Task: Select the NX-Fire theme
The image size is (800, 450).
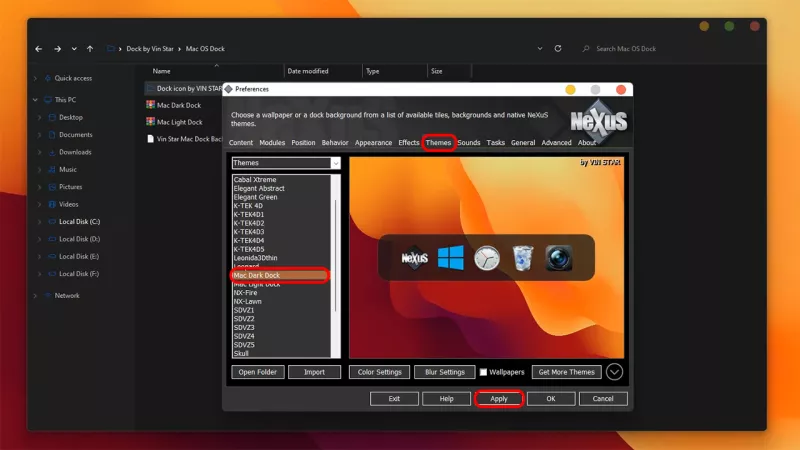Action: [x=245, y=293]
